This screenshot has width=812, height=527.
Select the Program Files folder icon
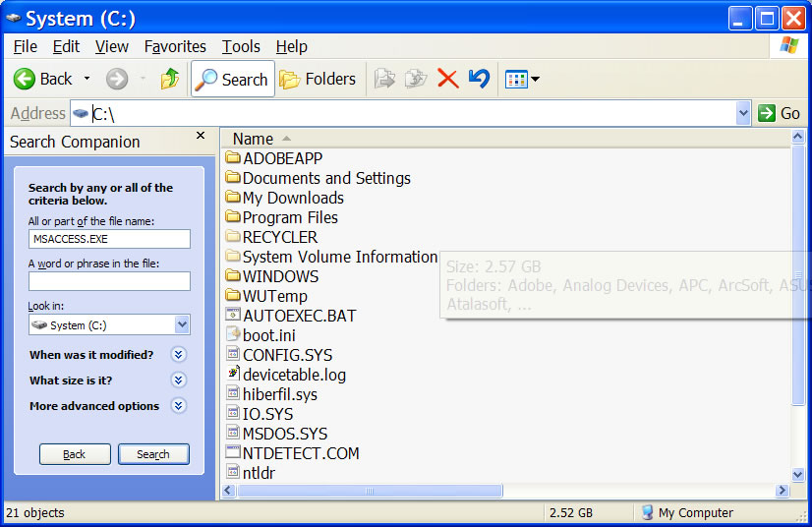[x=234, y=216]
